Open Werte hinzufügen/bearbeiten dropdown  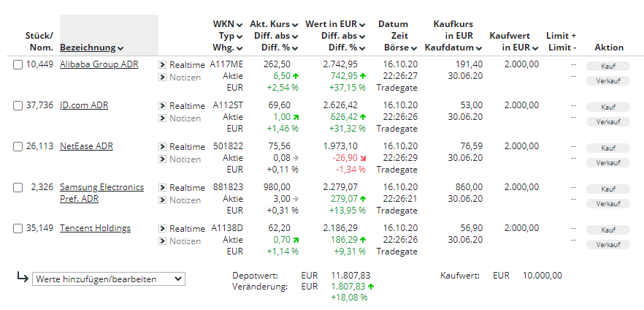(x=109, y=279)
